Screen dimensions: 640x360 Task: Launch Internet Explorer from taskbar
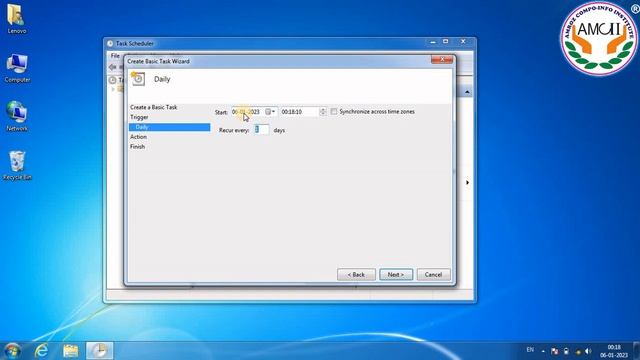click(41, 351)
